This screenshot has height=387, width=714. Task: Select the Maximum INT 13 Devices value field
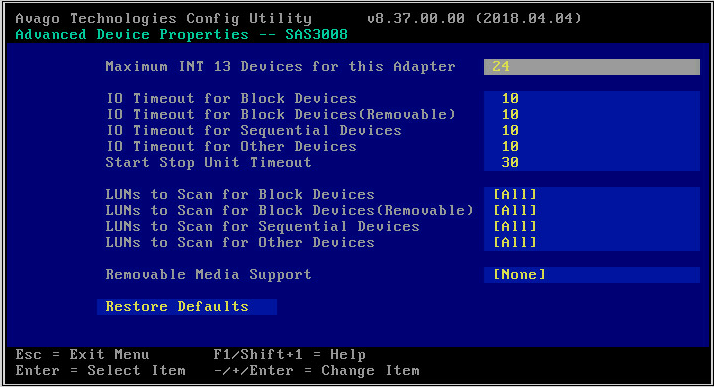tap(592, 66)
